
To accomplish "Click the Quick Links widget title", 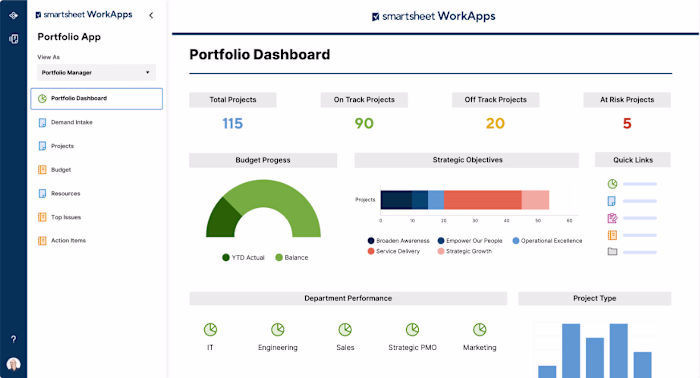I will click(633, 160).
